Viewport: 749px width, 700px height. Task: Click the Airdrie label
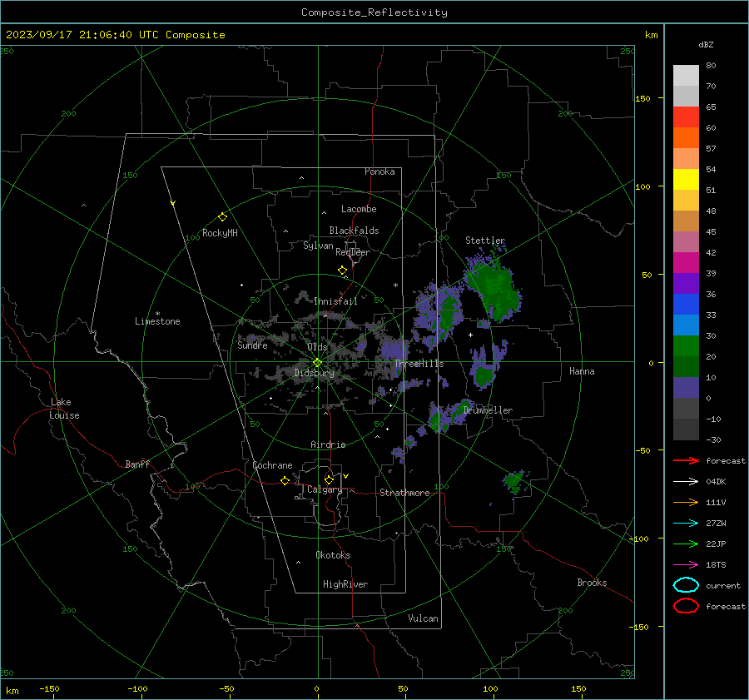pos(328,444)
